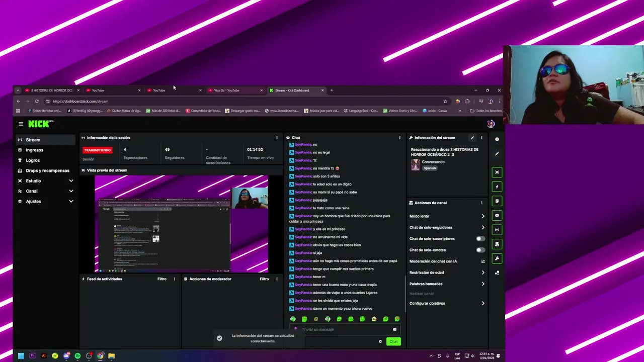Toggle the channel actions widget icon in right sidebar

pos(497,244)
